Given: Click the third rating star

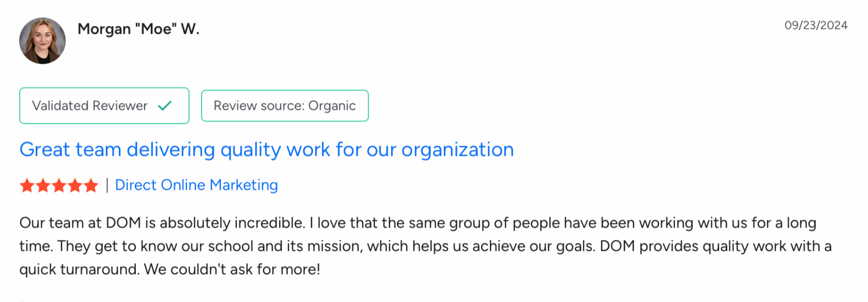Looking at the screenshot, I should tap(59, 186).
